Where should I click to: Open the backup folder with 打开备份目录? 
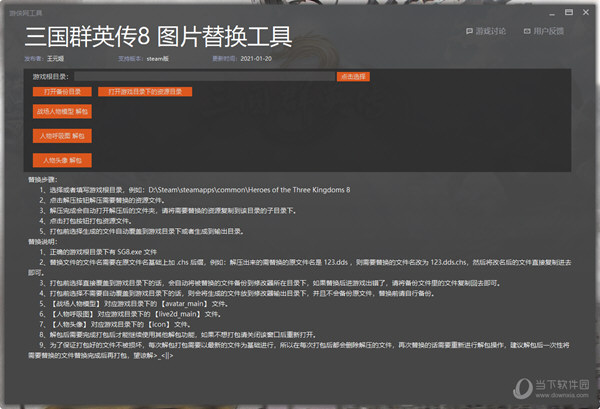point(62,92)
